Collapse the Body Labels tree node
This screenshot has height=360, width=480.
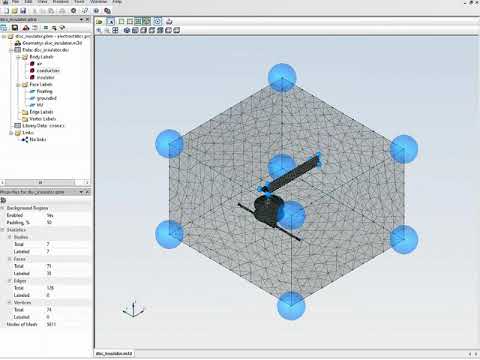(18, 57)
